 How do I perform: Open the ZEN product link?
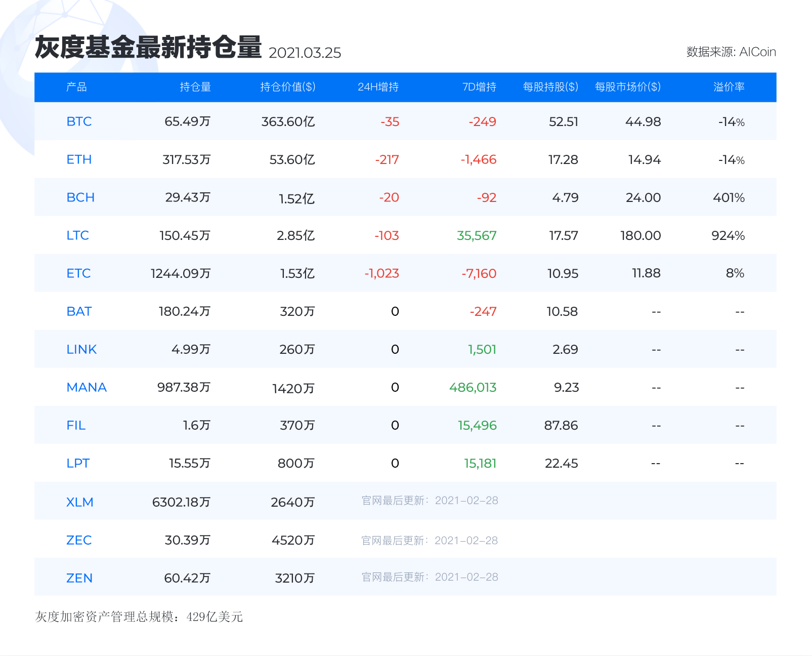pyautogui.click(x=79, y=578)
